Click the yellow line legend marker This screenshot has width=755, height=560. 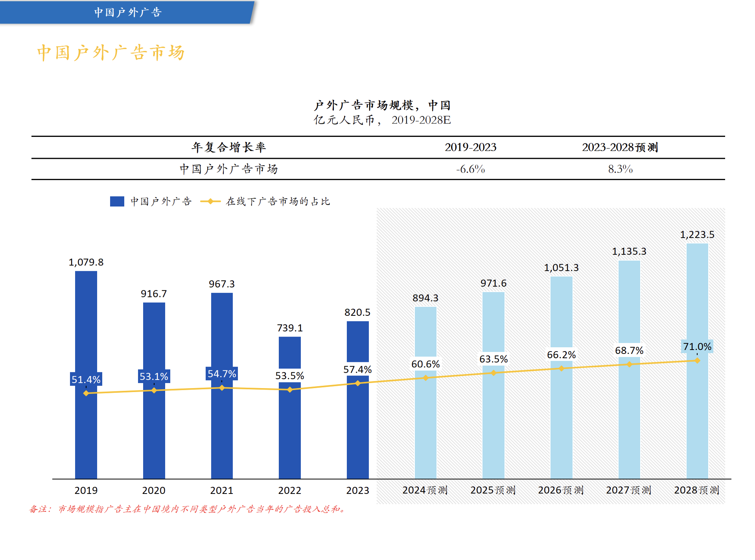[x=210, y=201]
